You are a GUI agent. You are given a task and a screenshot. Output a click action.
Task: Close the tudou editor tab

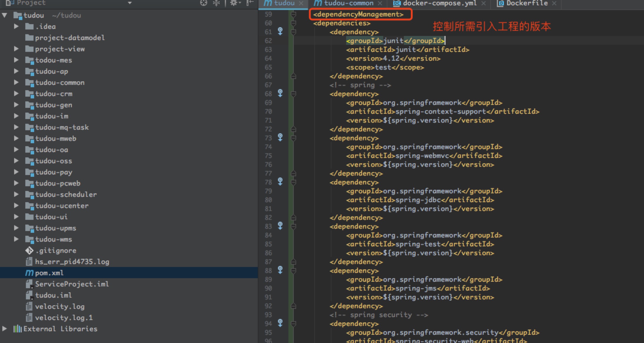[x=301, y=3]
